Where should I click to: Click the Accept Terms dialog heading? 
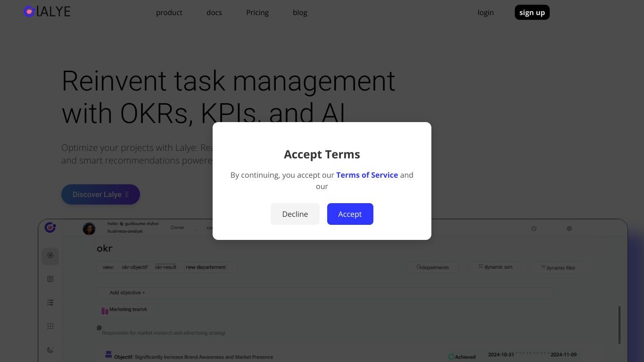click(322, 154)
